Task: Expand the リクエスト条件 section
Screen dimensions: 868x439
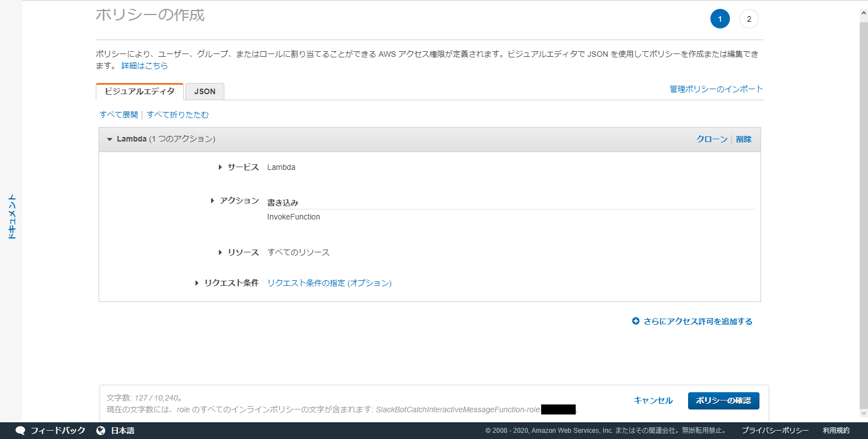Action: [197, 283]
